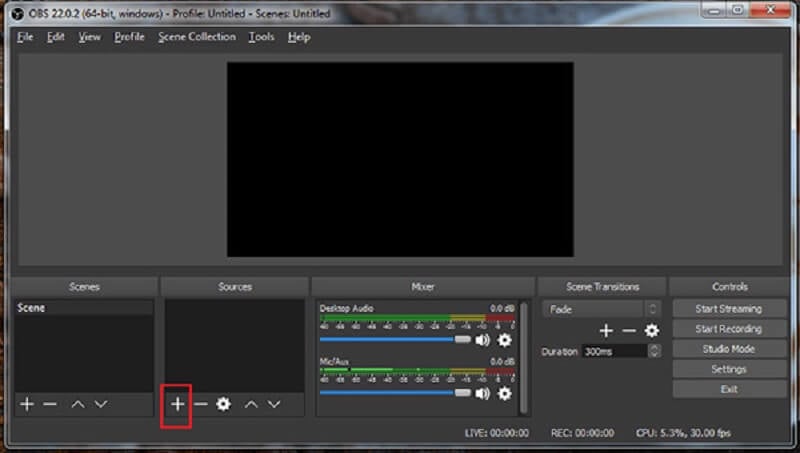Viewport: 800px width, 453px height.
Task: Open source properties gear icon
Action: click(x=223, y=404)
